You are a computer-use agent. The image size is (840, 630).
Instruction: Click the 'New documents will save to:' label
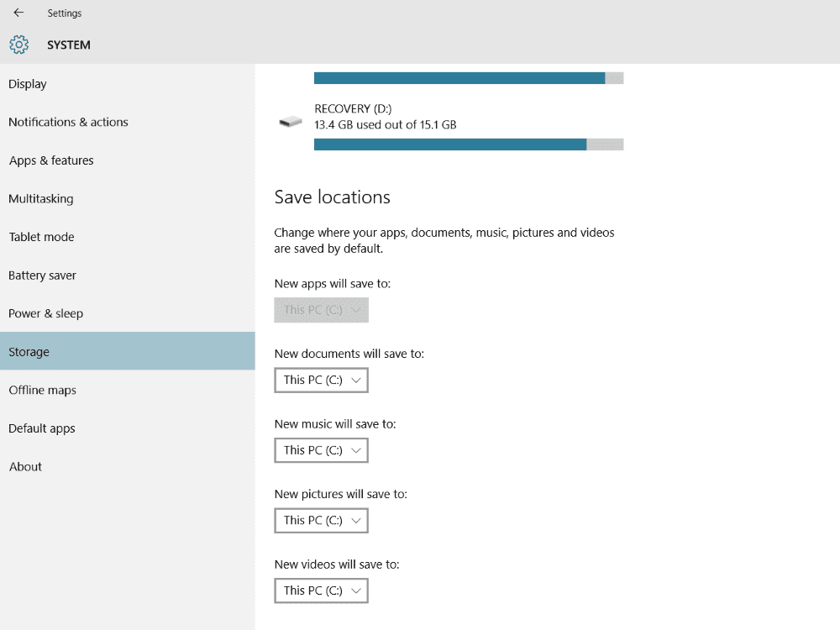(x=349, y=354)
